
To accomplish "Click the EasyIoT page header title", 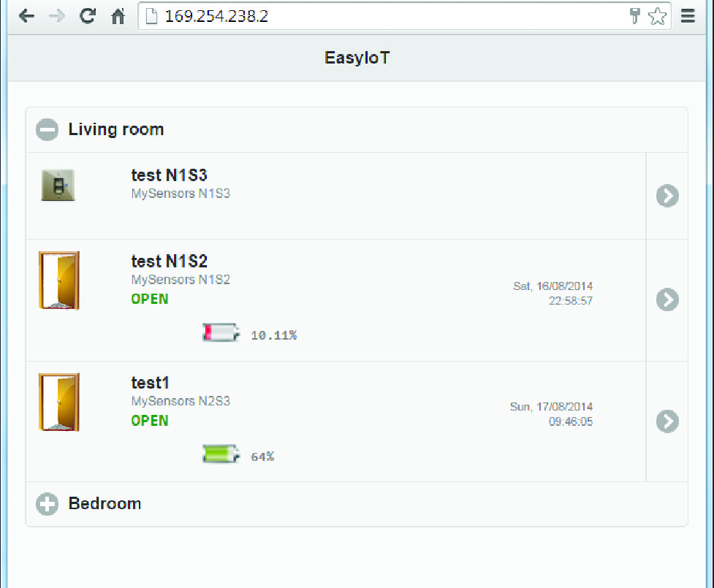I will (x=357, y=58).
